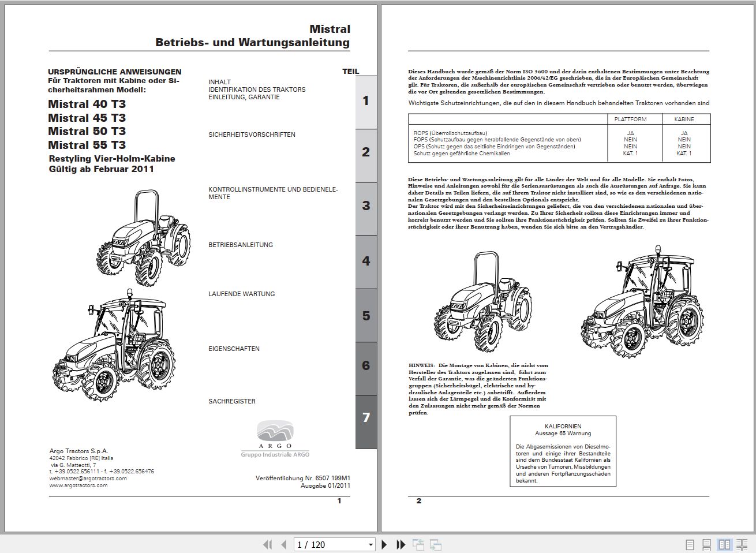Go to the first page

[267, 544]
